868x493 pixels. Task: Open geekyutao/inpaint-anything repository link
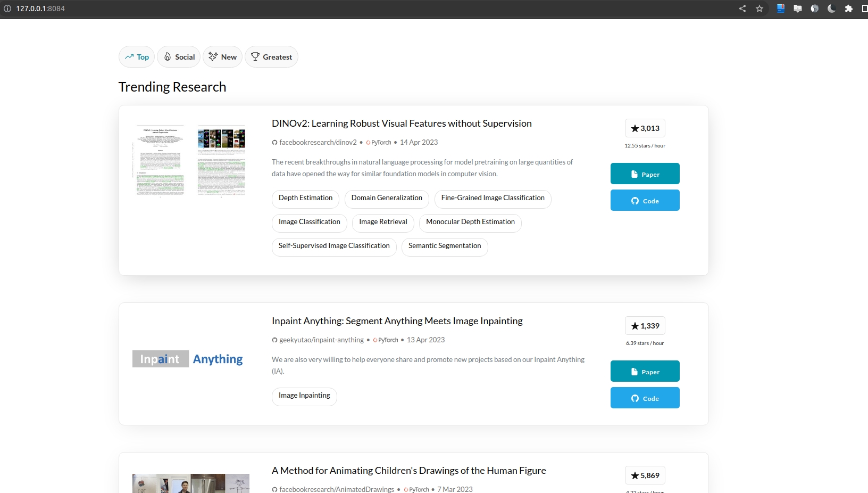[x=318, y=340]
